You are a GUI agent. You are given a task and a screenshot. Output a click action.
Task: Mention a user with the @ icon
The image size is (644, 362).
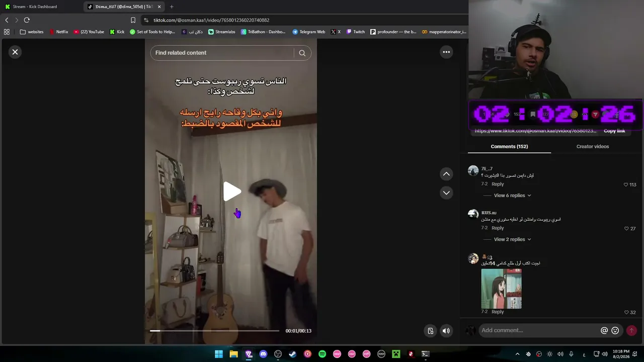[x=604, y=330]
